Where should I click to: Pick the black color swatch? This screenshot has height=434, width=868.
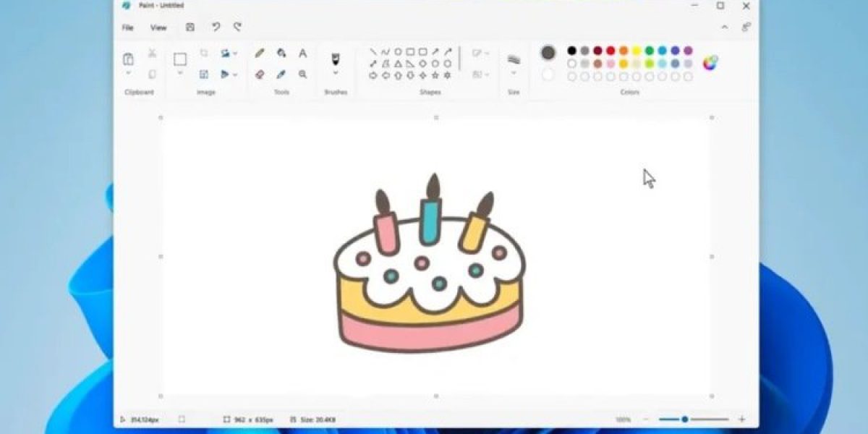pyautogui.click(x=571, y=51)
